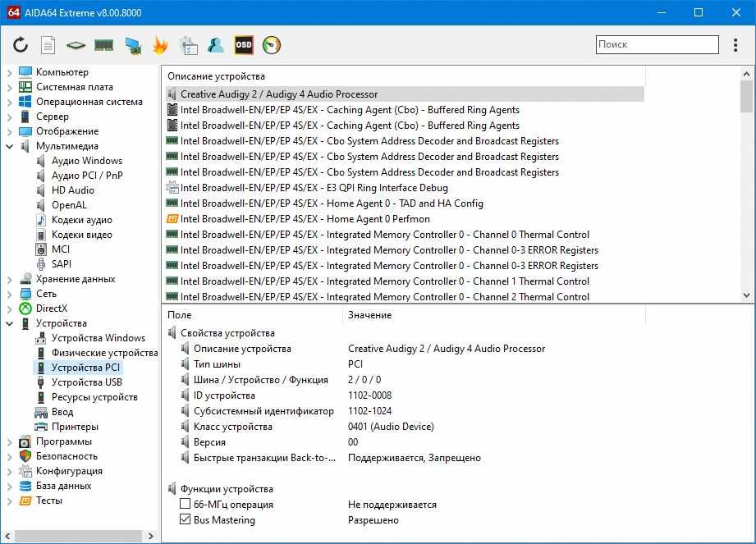The width and height of the screenshot is (756, 544).
Task: Click the Свойства устройства group header
Action: pyautogui.click(x=227, y=333)
